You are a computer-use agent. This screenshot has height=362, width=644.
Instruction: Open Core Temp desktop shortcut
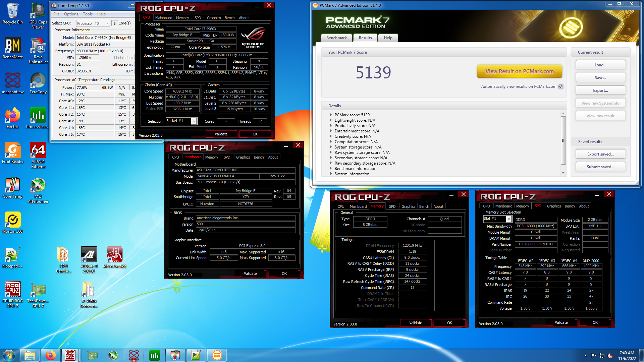click(13, 188)
